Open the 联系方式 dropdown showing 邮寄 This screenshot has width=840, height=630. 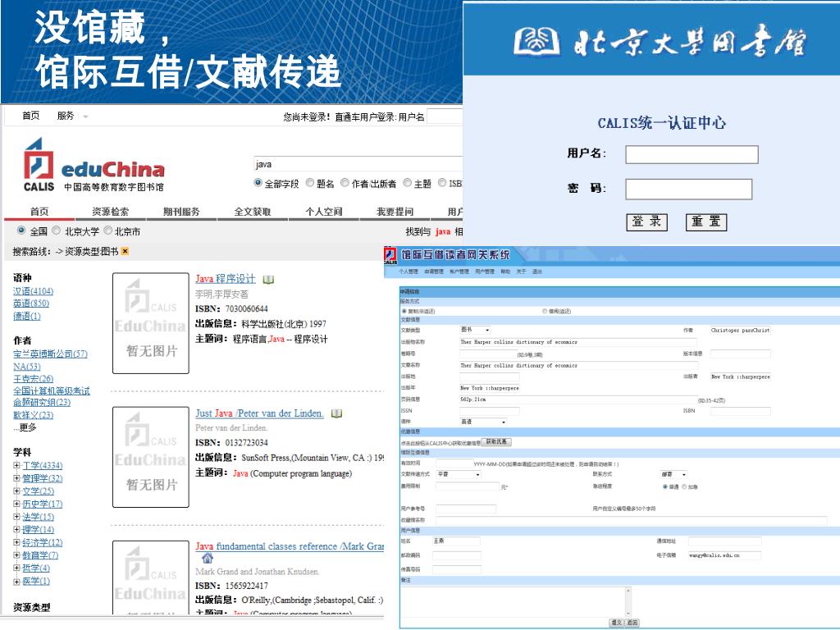(673, 474)
